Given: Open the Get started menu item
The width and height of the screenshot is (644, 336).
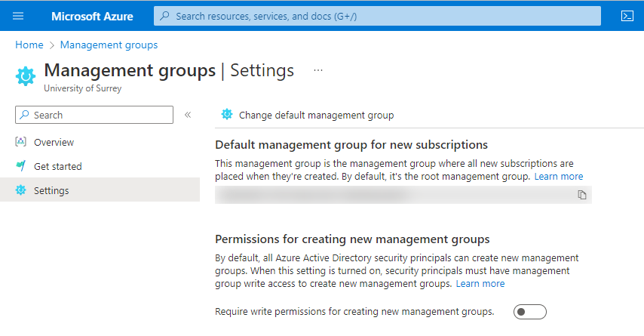Looking at the screenshot, I should (100, 167).
